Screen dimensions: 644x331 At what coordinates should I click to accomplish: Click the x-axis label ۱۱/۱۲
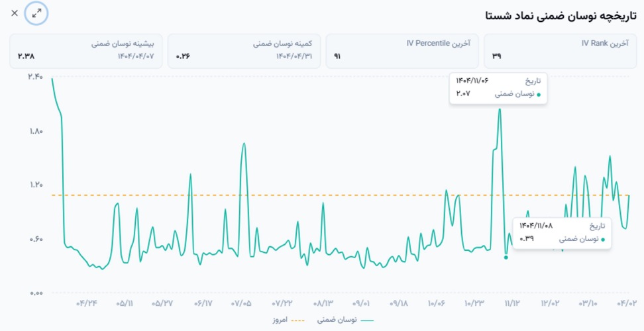coord(512,303)
